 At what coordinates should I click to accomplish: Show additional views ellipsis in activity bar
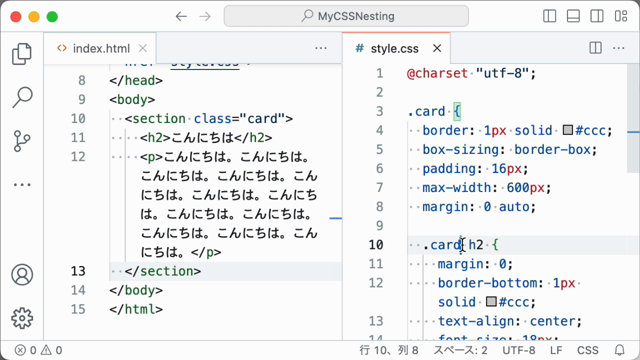[22, 184]
